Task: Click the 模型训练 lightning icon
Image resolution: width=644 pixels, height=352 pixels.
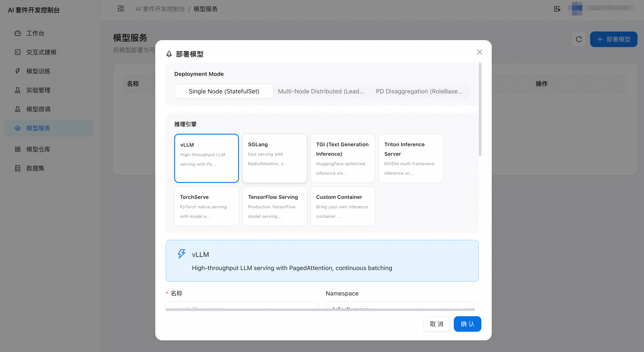Action: click(x=17, y=71)
